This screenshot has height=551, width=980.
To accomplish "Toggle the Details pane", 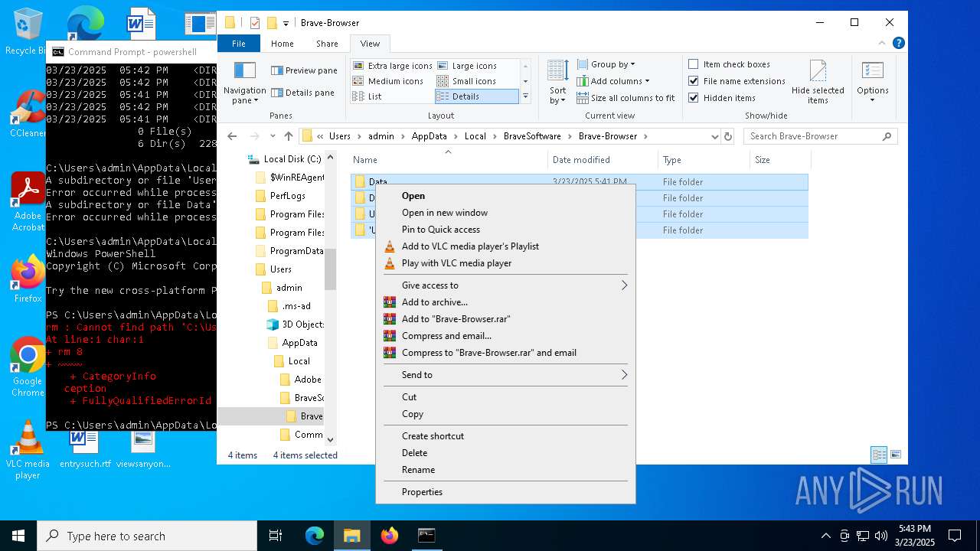I will (x=302, y=93).
